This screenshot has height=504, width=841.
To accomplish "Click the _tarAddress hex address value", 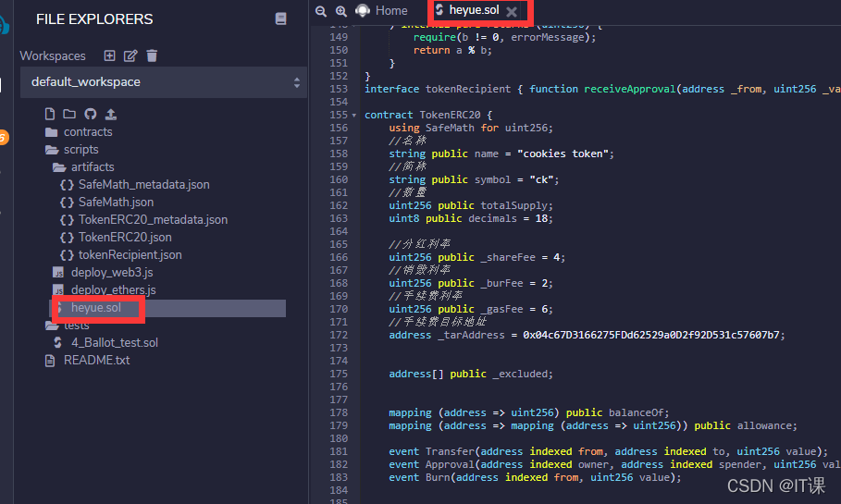I will click(651, 335).
